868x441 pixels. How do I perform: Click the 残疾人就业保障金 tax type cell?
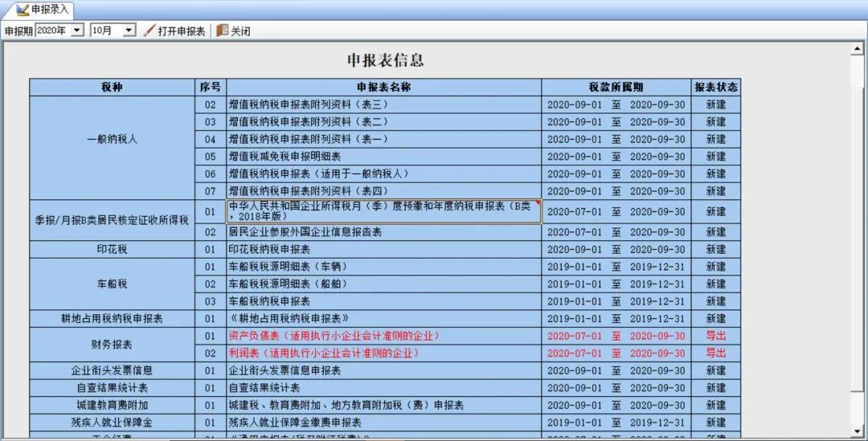coord(112,423)
